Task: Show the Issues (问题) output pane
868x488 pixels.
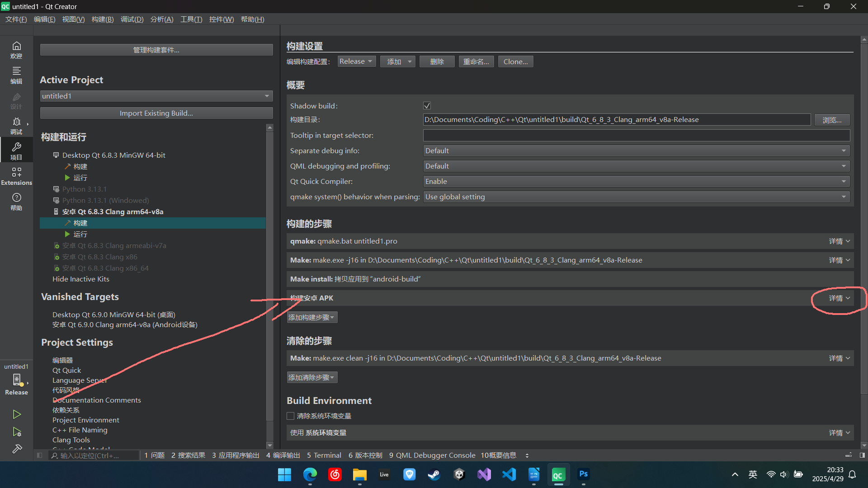Action: point(154,455)
